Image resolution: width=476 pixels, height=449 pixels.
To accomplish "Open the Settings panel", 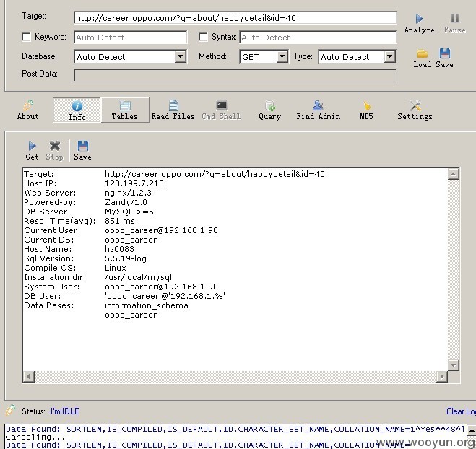I will coord(415,110).
